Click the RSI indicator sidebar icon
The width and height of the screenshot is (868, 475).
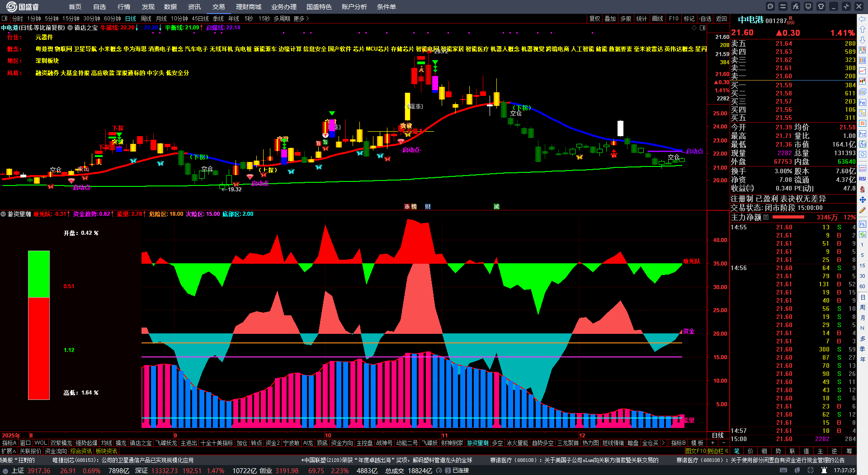click(x=863, y=179)
